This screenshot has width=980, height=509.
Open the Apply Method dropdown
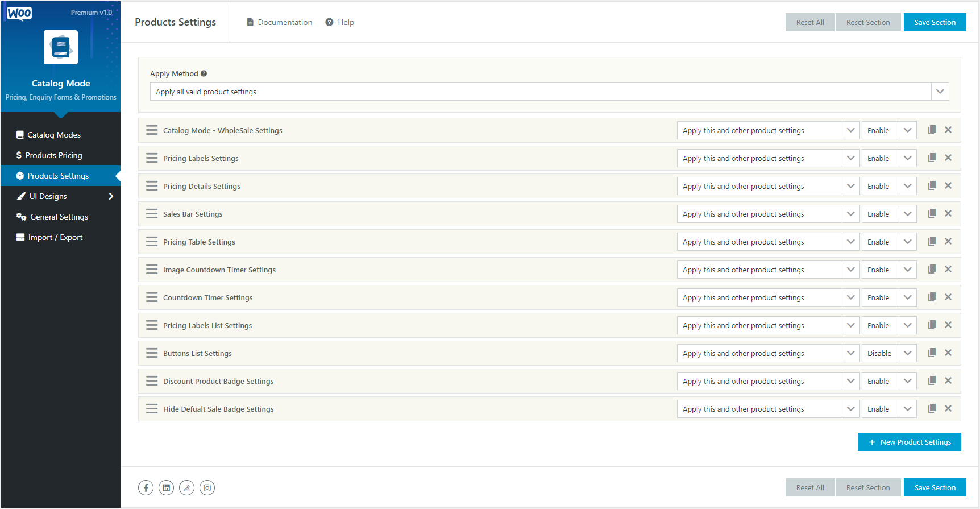(x=549, y=92)
